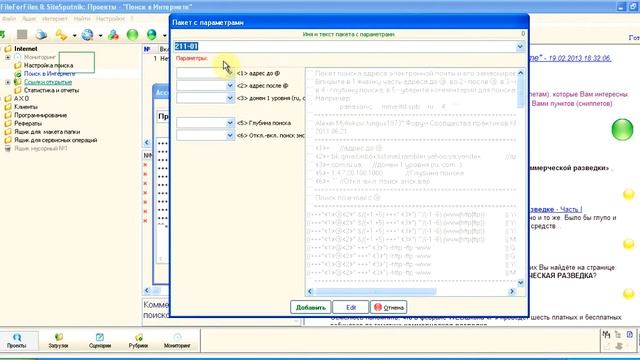This screenshot has width=640, height=360.
Task: Open the arrow menu beside blue globe icon
Action: click(x=100, y=36)
